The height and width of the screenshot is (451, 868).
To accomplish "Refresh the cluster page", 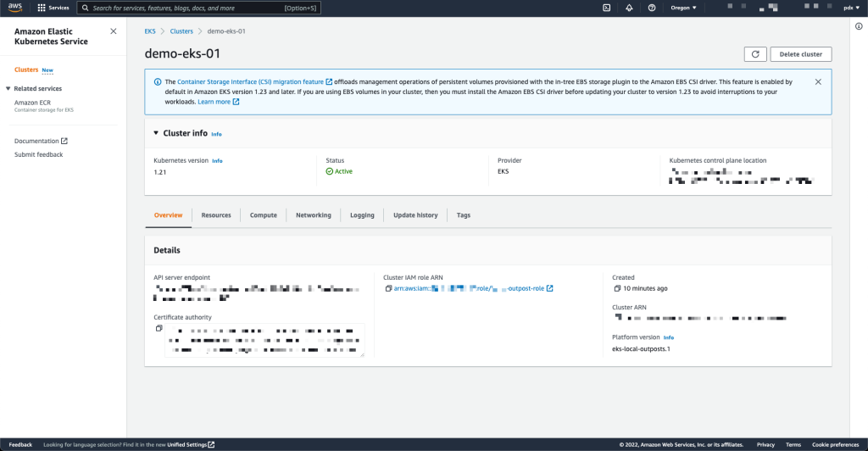I will (755, 54).
